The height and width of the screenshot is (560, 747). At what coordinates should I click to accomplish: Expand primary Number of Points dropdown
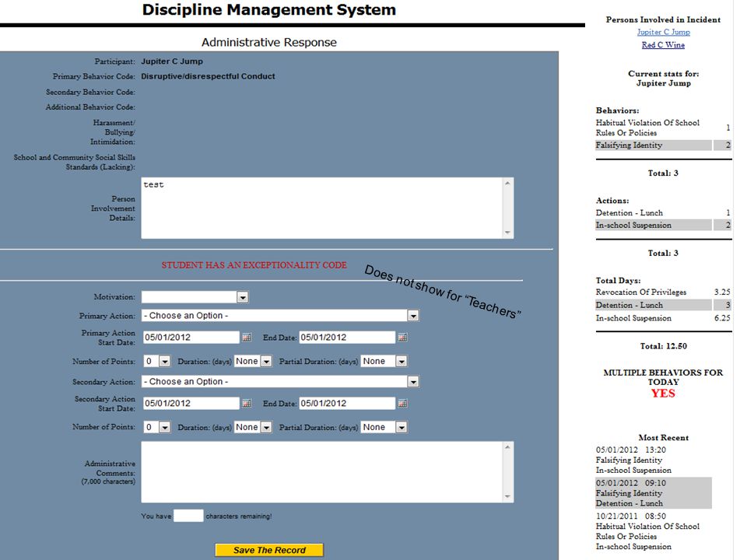(165, 362)
